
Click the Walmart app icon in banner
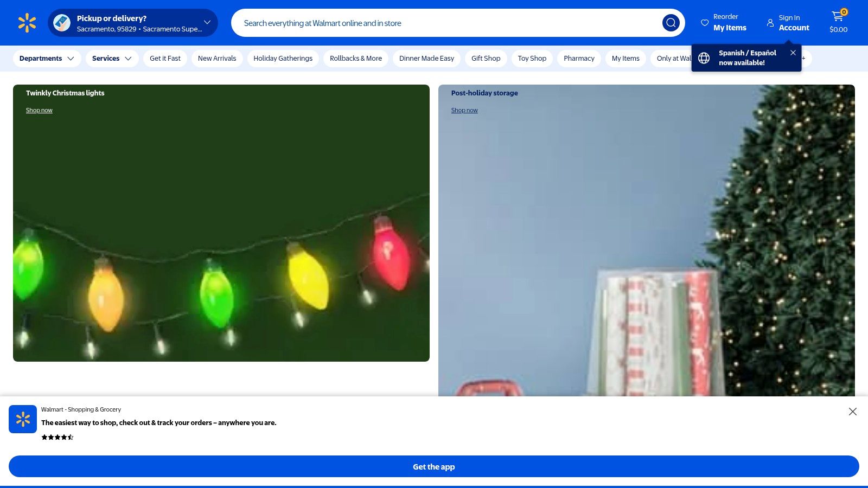tap(23, 419)
